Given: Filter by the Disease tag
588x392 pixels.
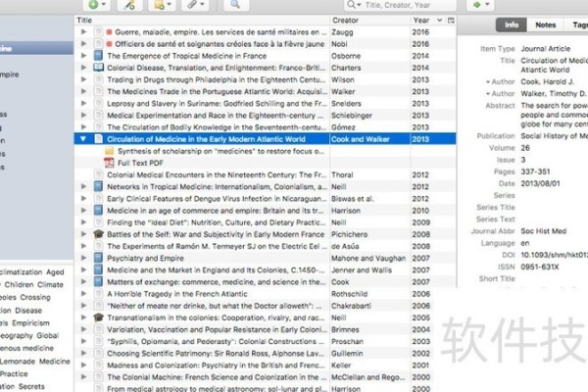Looking at the screenshot, I should click(28, 311).
